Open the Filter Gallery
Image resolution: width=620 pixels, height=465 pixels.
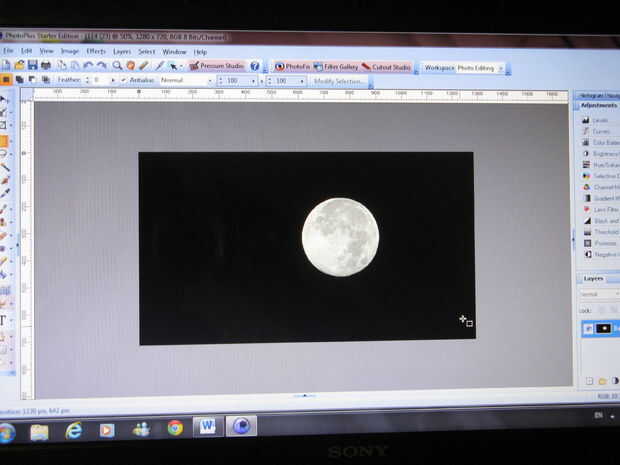(x=336, y=67)
